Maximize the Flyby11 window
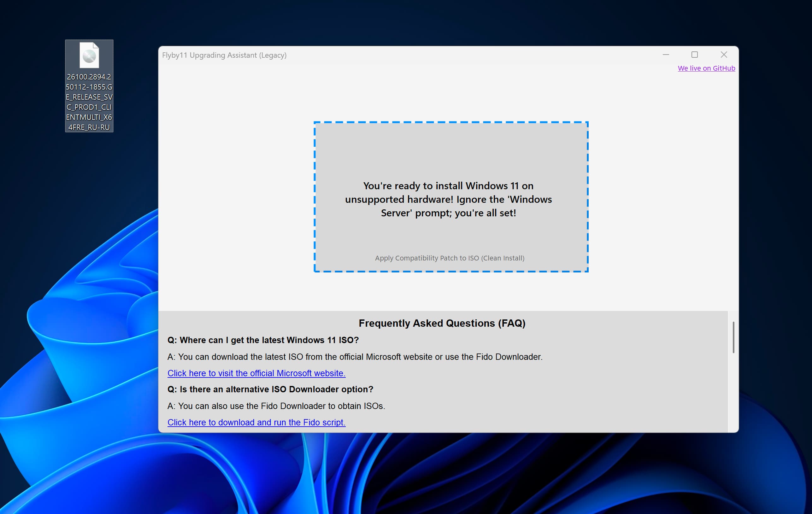 [695, 55]
